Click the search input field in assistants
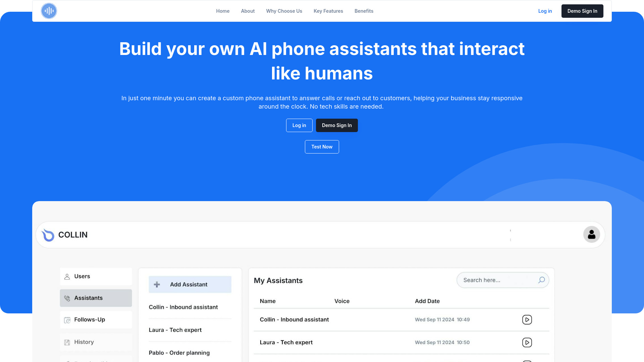The height and width of the screenshot is (362, 644). point(498,279)
